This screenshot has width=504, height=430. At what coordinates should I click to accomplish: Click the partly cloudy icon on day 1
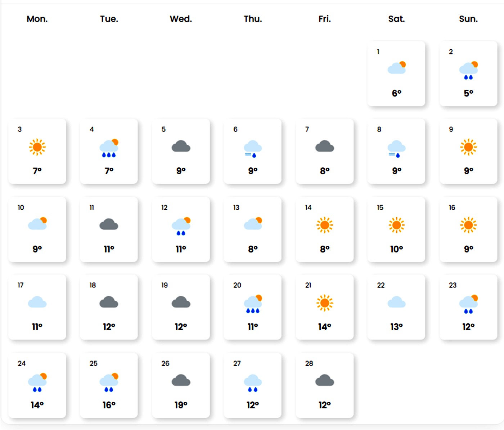(396, 67)
